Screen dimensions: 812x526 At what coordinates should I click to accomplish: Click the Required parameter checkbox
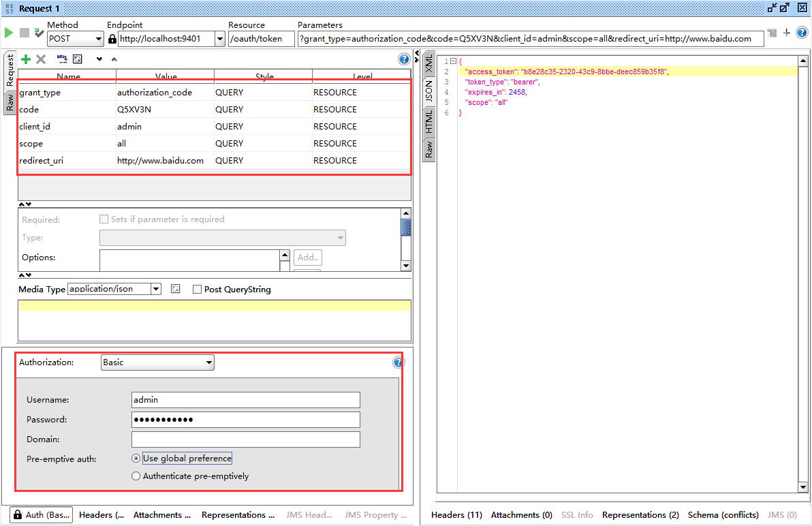tap(104, 219)
